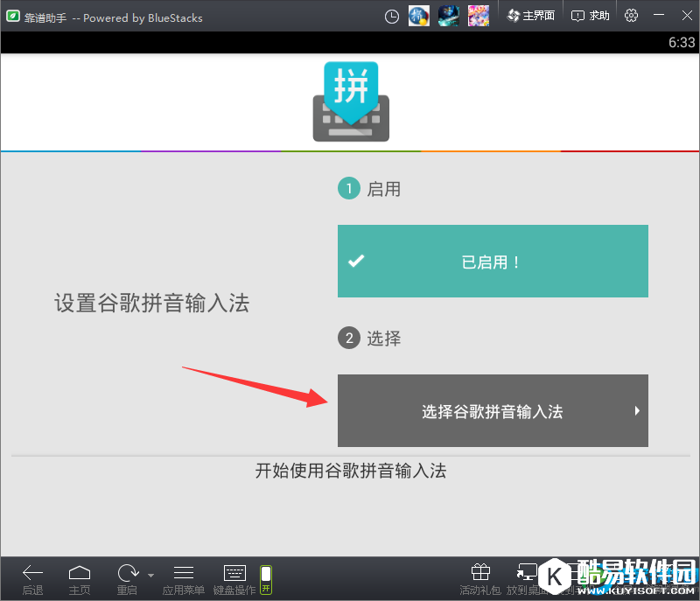This screenshot has width=700, height=601.
Task: Click the 放到桌面 shortcut icon
Action: click(527, 573)
